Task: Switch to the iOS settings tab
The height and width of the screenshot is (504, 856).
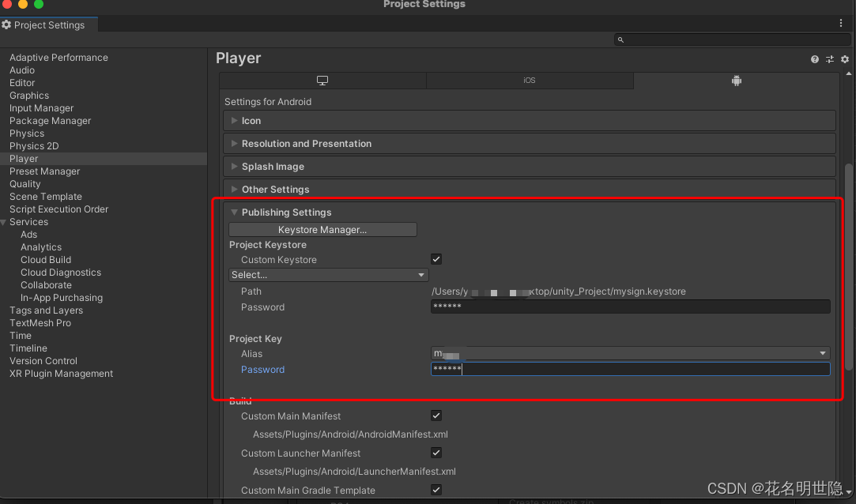Action: click(529, 80)
